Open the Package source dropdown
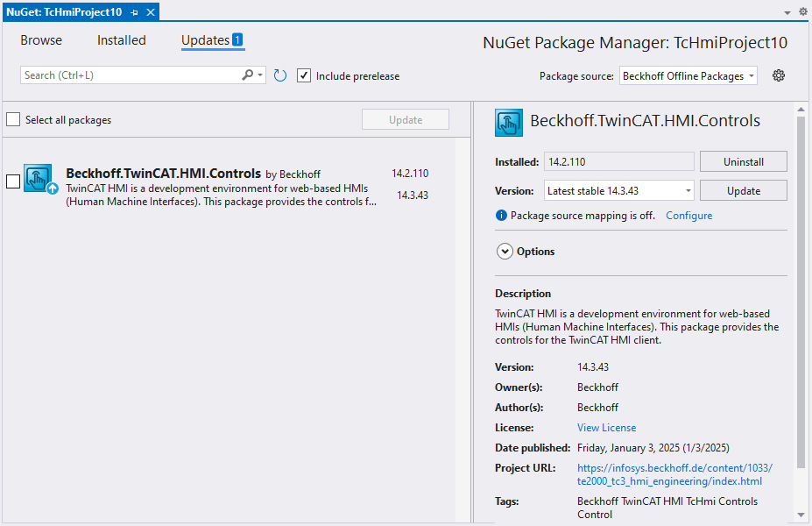Image resolution: width=812 pixels, height=526 pixels. [x=688, y=76]
